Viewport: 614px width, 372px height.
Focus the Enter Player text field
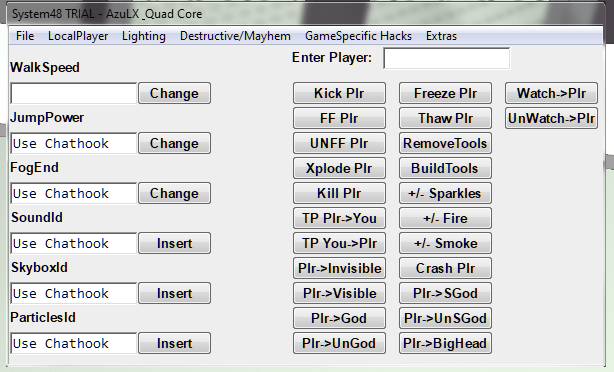pyautogui.click(x=447, y=58)
